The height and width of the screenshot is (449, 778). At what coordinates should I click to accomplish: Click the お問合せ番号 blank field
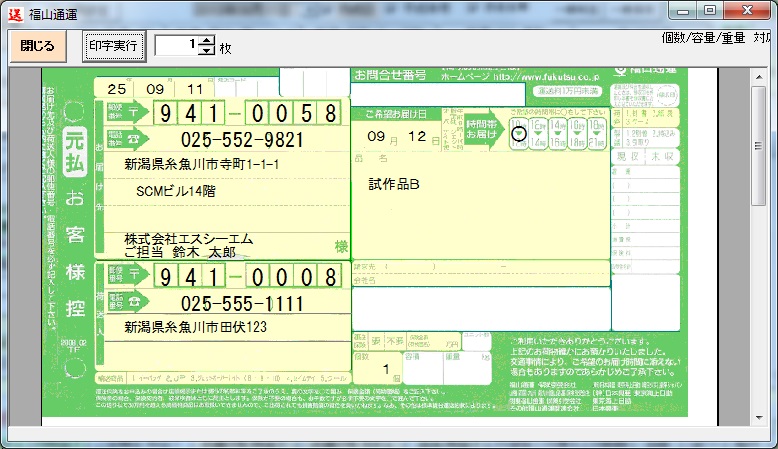[438, 94]
